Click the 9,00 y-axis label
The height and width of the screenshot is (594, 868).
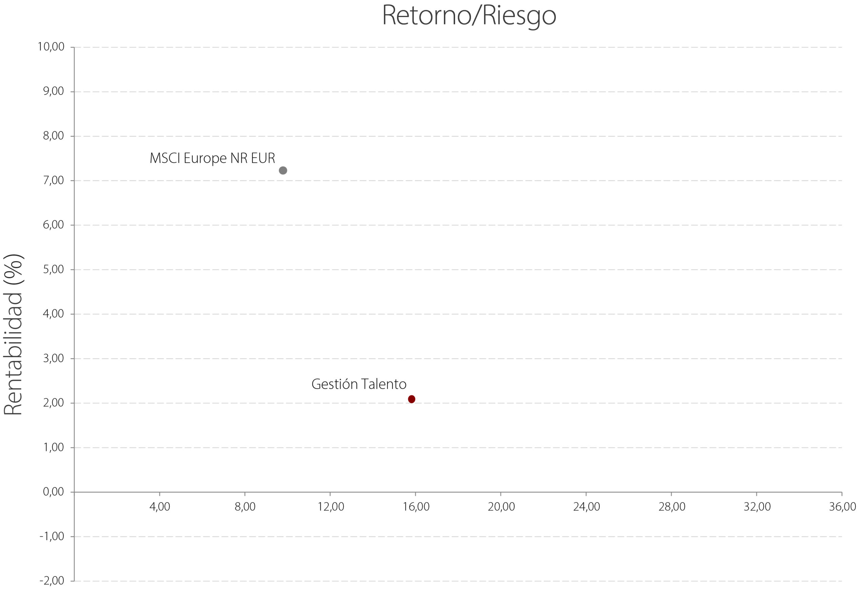click(x=54, y=91)
